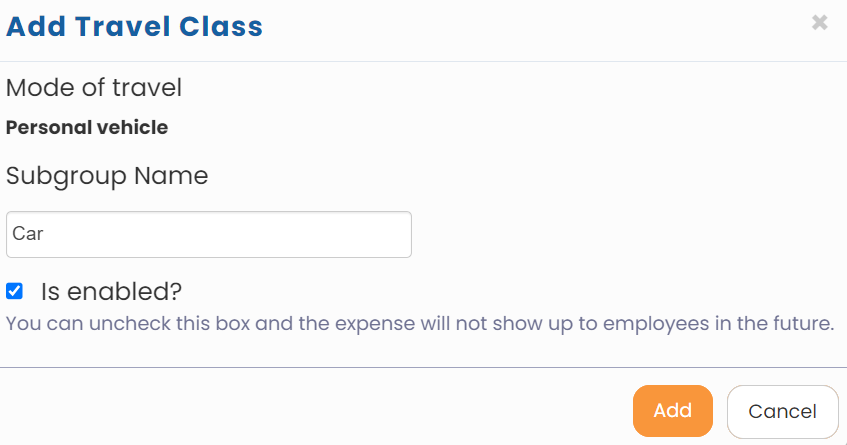
Task: Disable the travel class via blue checkbox
Action: click(14, 291)
